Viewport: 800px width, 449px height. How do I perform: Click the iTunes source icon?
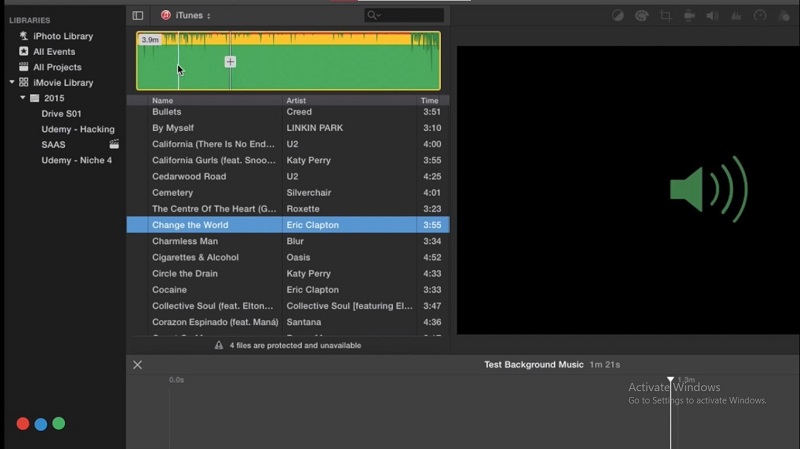[165, 15]
